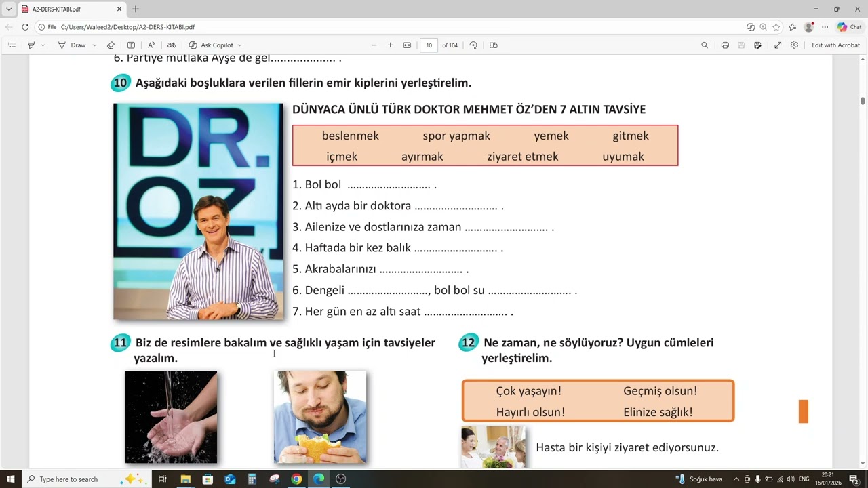The height and width of the screenshot is (488, 868).
Task: Click the phrase "Elinize sağlık!"
Action: click(658, 412)
